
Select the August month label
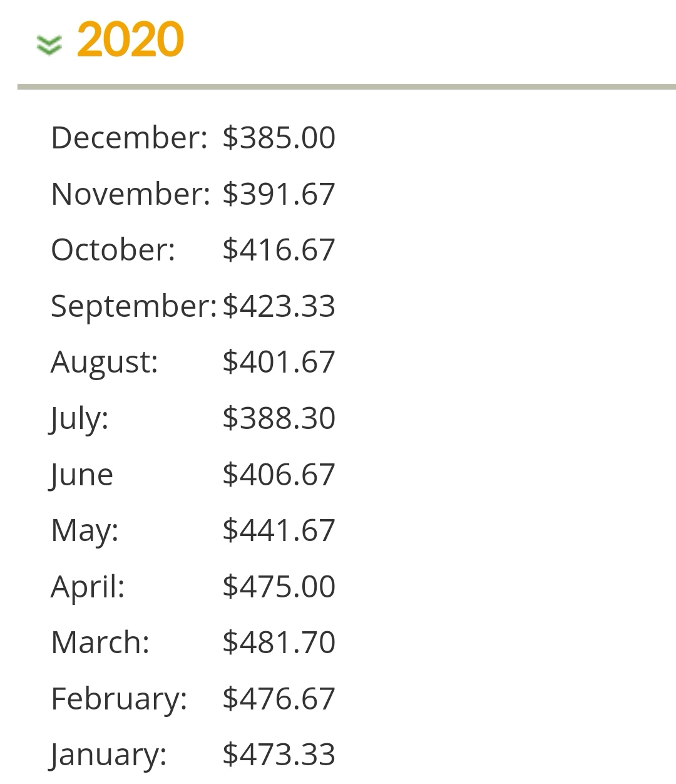click(x=105, y=362)
